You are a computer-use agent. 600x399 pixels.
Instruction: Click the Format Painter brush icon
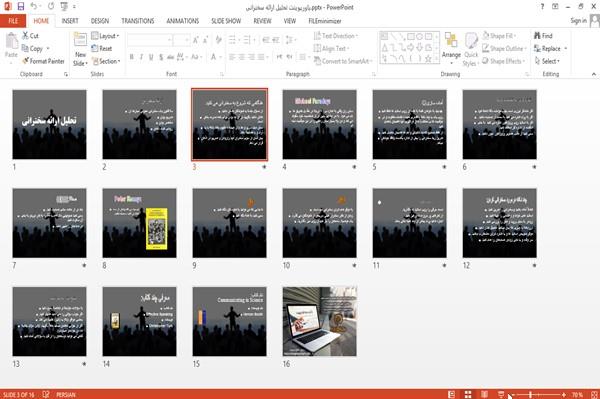pyautogui.click(x=25, y=61)
